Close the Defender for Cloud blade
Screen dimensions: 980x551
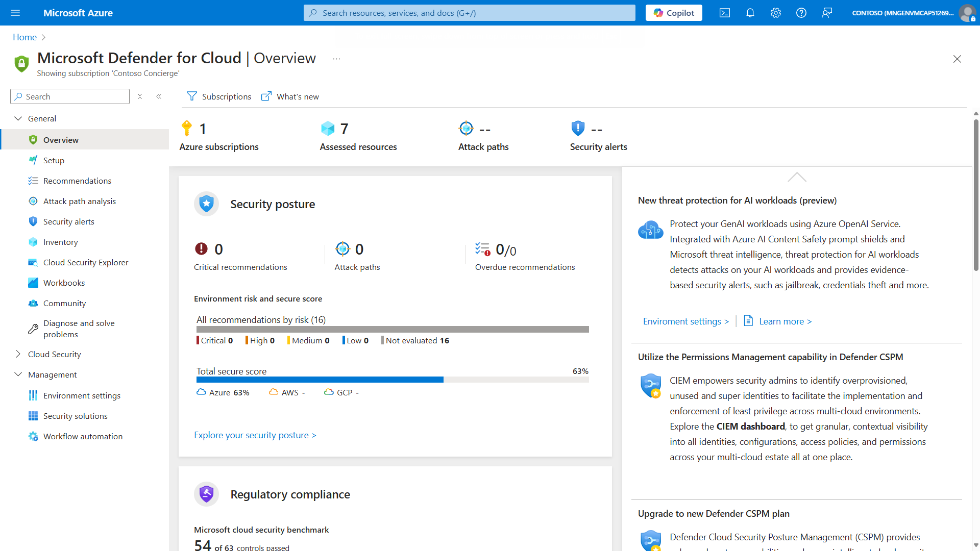[x=957, y=59]
